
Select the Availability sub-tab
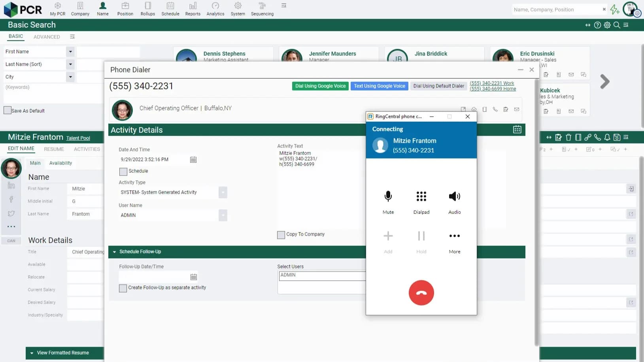coord(60,163)
